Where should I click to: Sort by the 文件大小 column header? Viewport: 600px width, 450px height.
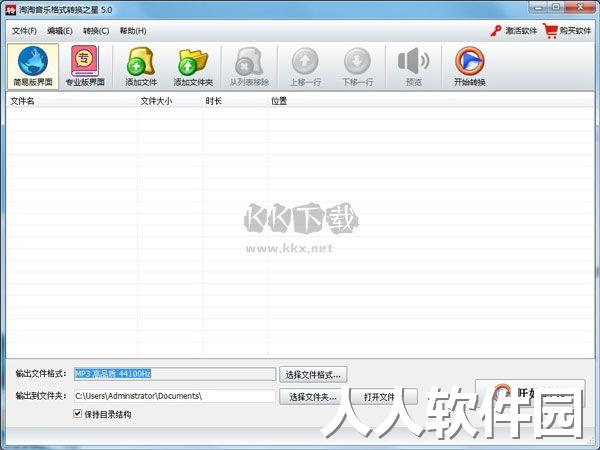point(170,101)
